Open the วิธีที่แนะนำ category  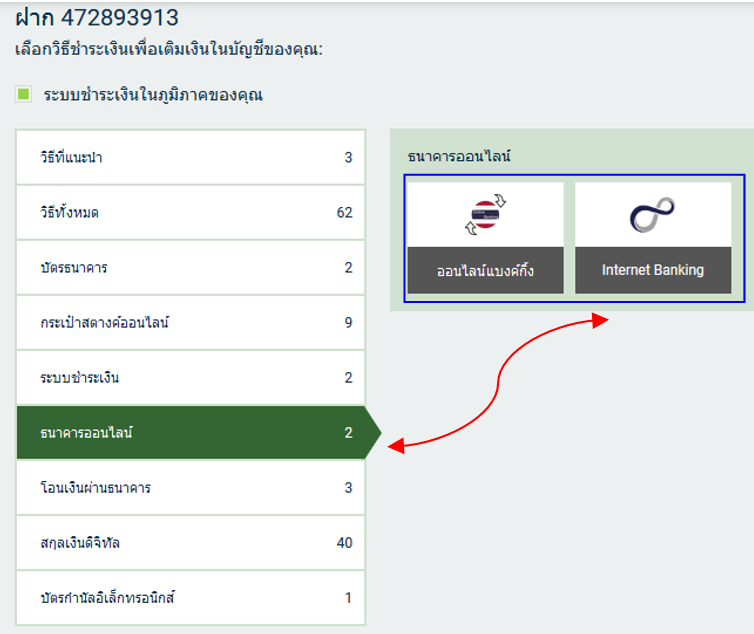coord(191,157)
